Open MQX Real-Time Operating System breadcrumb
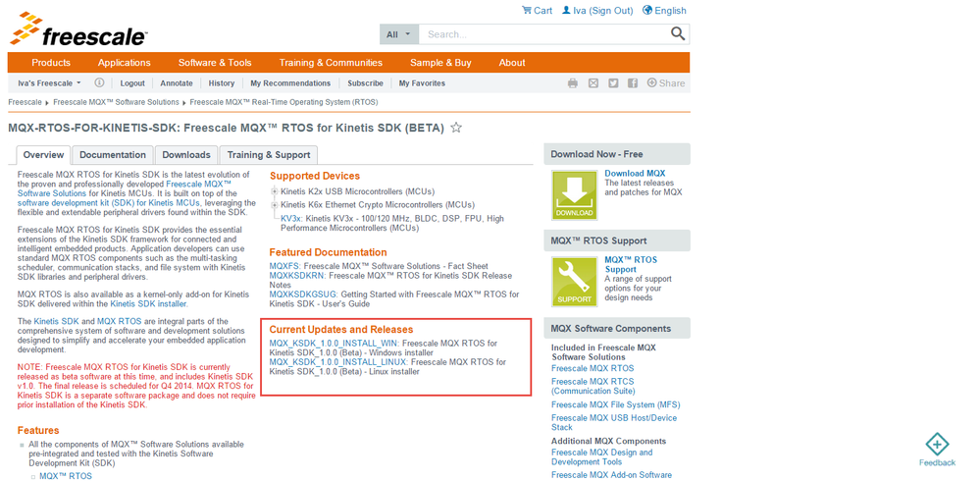This screenshot has width=980, height=481. (x=284, y=102)
